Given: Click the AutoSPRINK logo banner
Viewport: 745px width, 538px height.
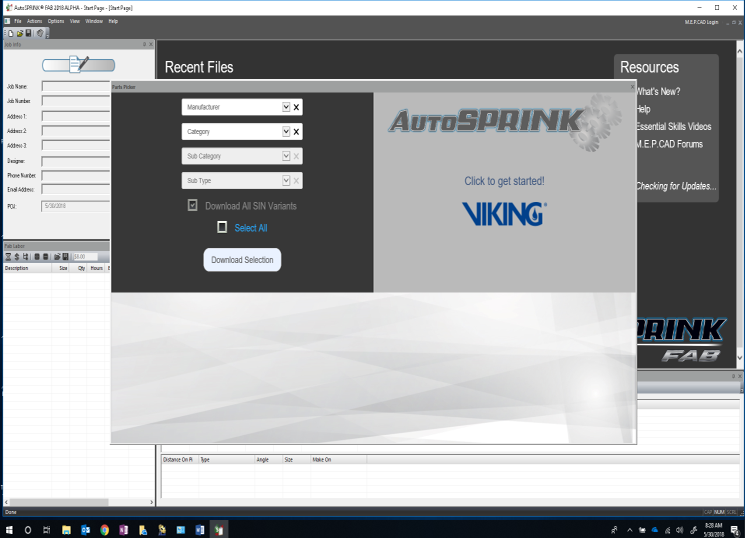Looking at the screenshot, I should pyautogui.click(x=505, y=121).
